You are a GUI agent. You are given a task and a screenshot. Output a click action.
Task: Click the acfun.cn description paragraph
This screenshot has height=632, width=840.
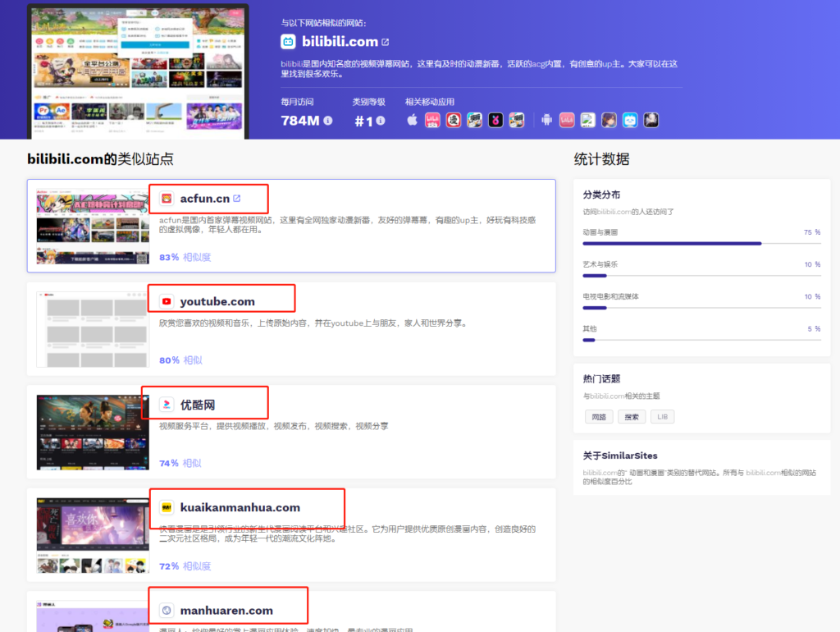(x=347, y=225)
